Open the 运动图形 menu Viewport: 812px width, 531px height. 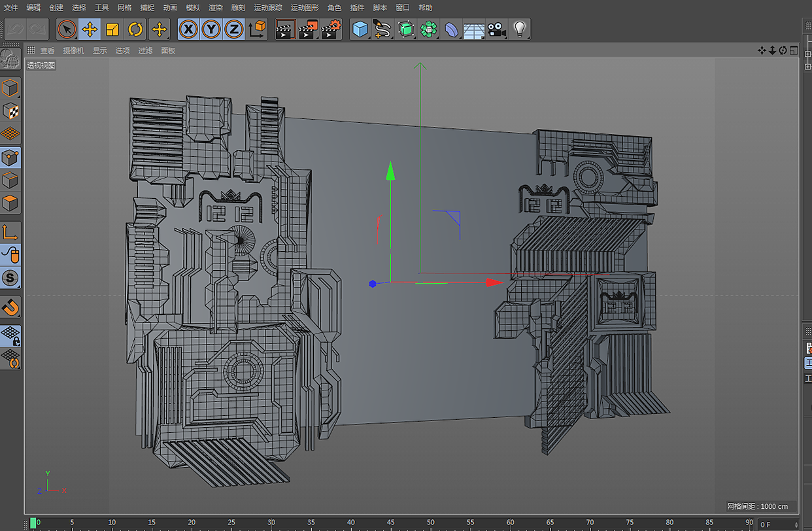[x=305, y=8]
